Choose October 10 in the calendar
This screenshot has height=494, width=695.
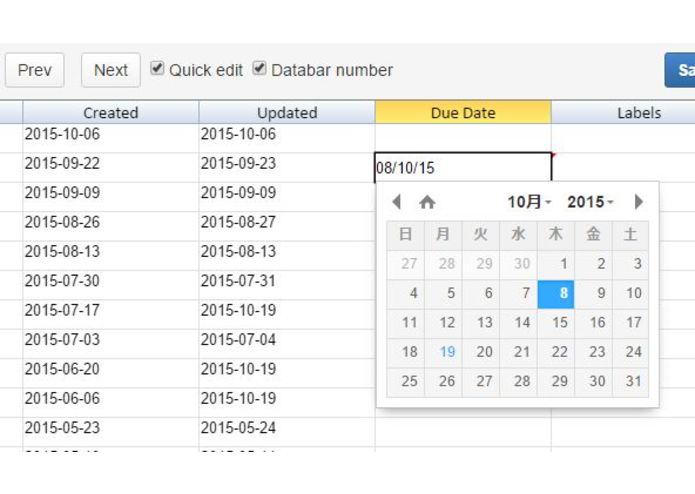[630, 293]
